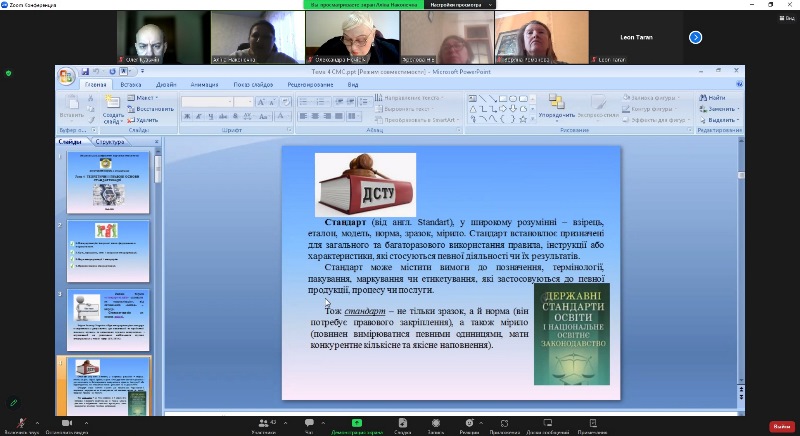This screenshot has height=436, width=800.
Task: Open Zoom participants panel
Action: [263, 423]
